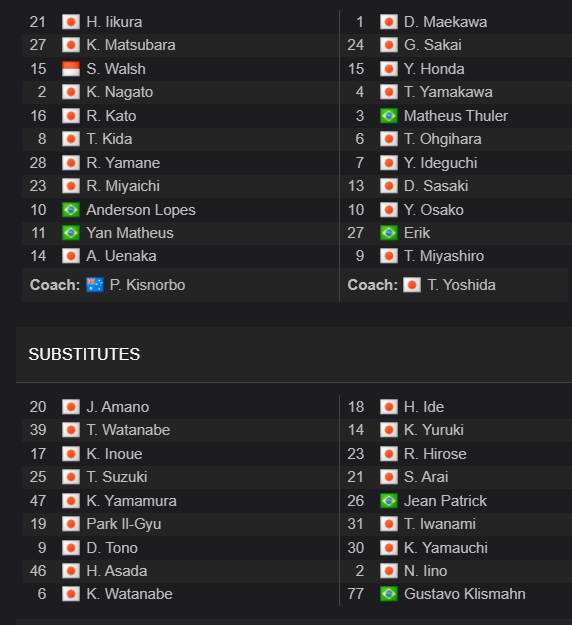Click the Brazil flag next to Anderson Lopes

[x=71, y=210]
